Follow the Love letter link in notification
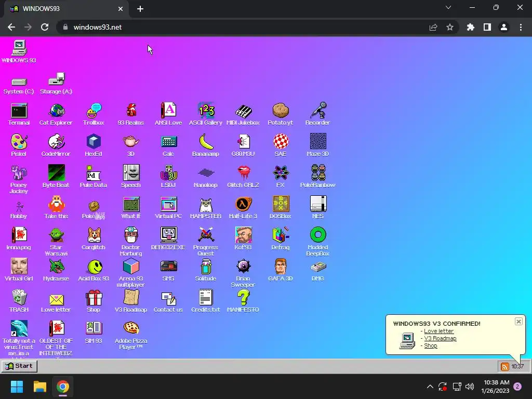Viewport: 532px width, 399px height. click(x=438, y=331)
